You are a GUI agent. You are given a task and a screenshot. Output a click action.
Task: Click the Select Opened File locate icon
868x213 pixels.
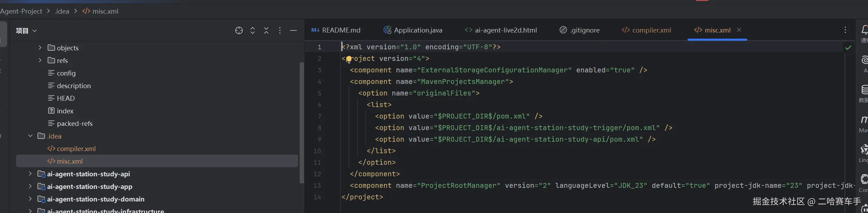tap(239, 31)
